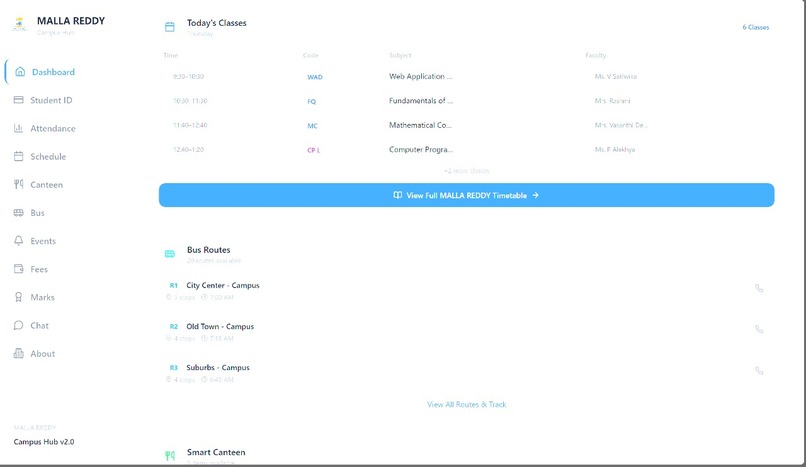Click the 11:40-12:40 time slot
Screen dimensions: 806x467
point(190,125)
